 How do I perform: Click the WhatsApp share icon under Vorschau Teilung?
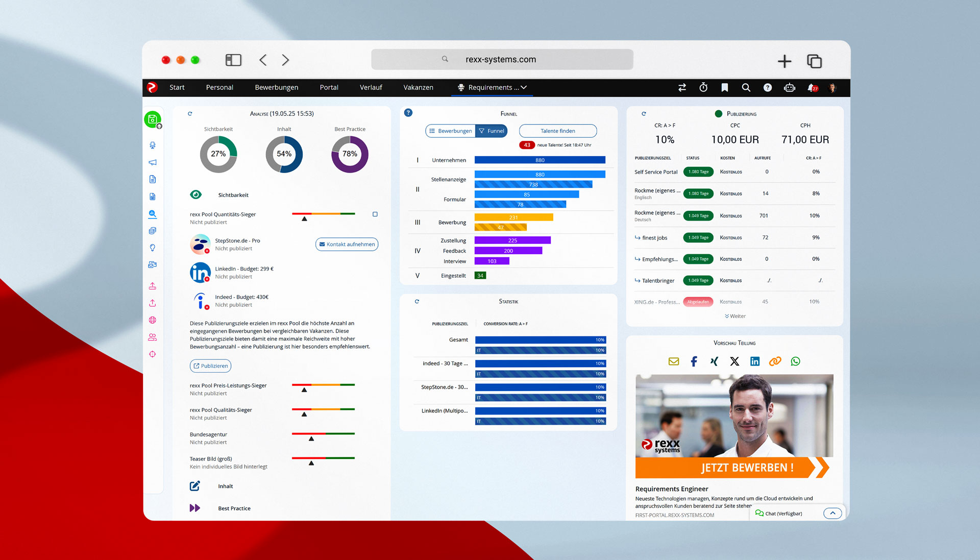point(795,361)
